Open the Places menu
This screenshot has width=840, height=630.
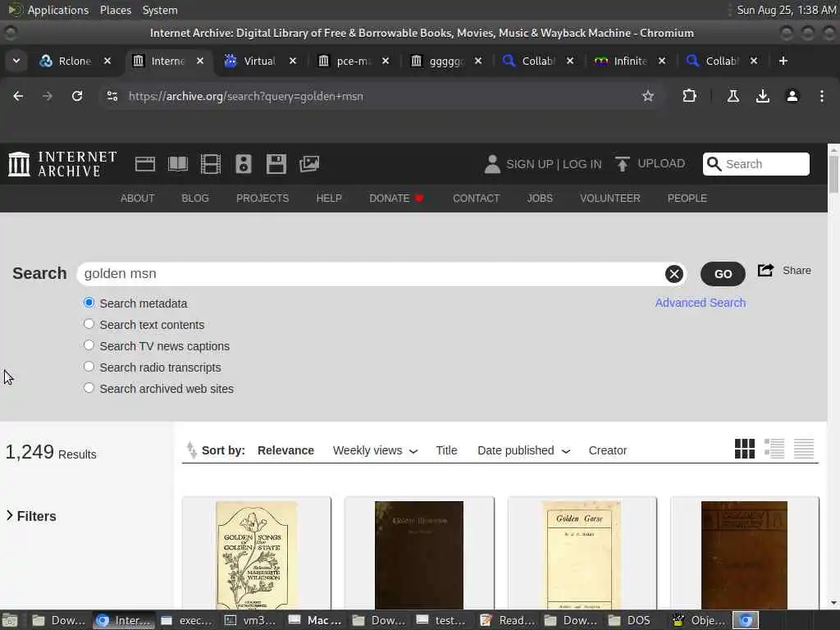click(x=115, y=10)
